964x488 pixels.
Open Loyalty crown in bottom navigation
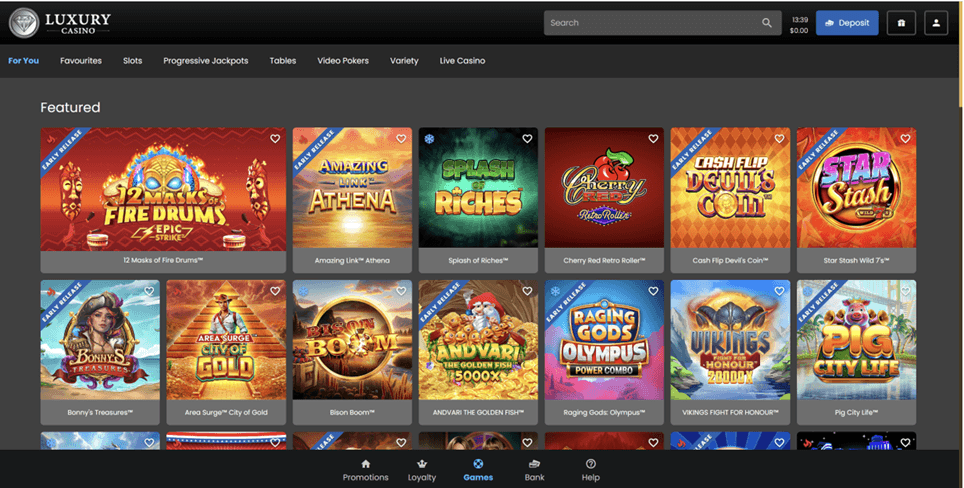[x=422, y=471]
